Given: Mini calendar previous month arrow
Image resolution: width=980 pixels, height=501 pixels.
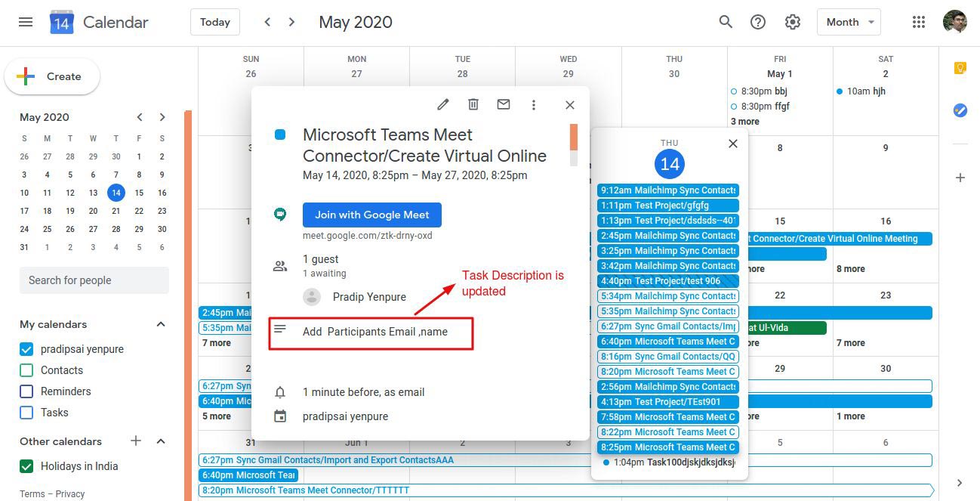Looking at the screenshot, I should [x=140, y=117].
